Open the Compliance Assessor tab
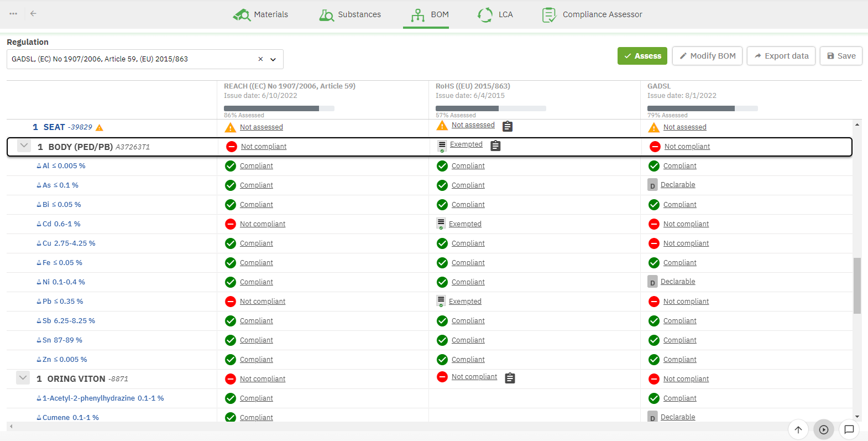Screen dimensions: 868x441 pos(592,14)
